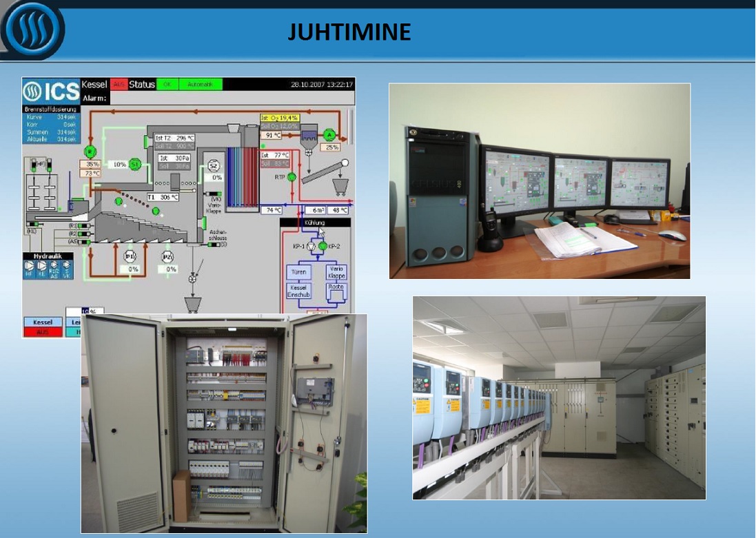Select the P1 primary air fan
Viewport: 756px width, 538px height.
[130, 256]
